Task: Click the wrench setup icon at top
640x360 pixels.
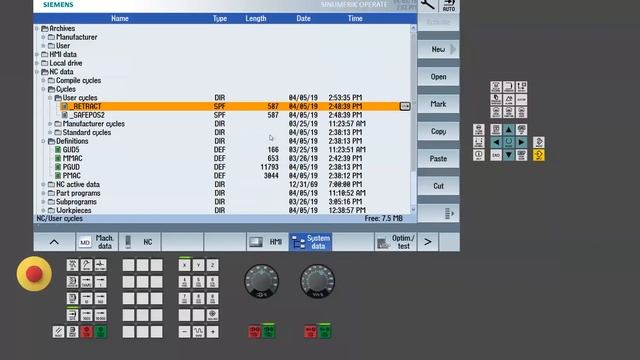Action: (x=428, y=5)
